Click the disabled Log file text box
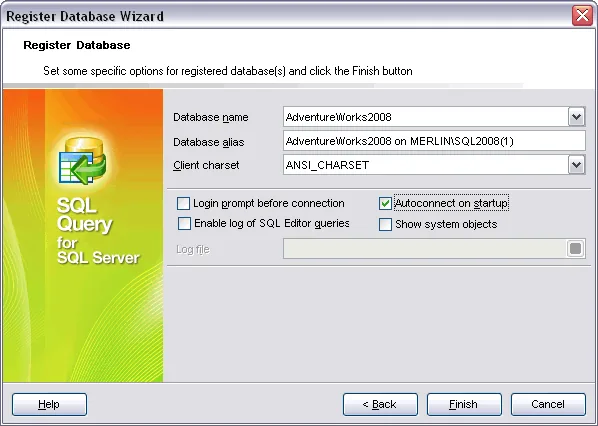This screenshot has width=598, height=426. pos(425,249)
